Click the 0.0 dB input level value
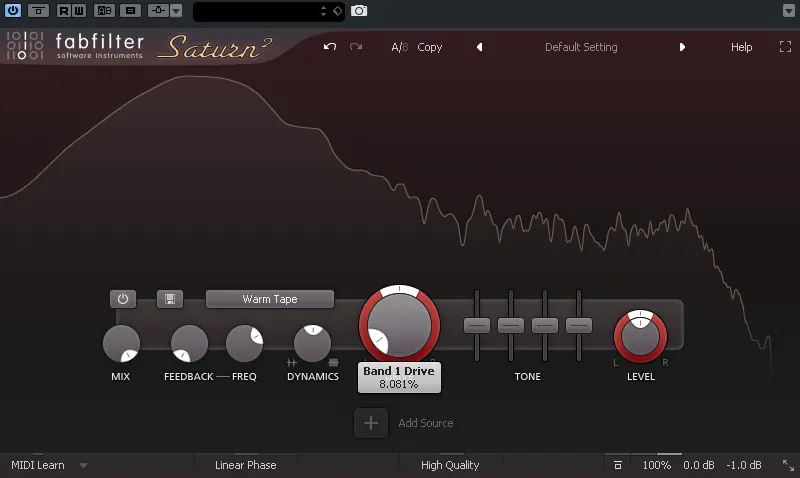 coord(699,465)
